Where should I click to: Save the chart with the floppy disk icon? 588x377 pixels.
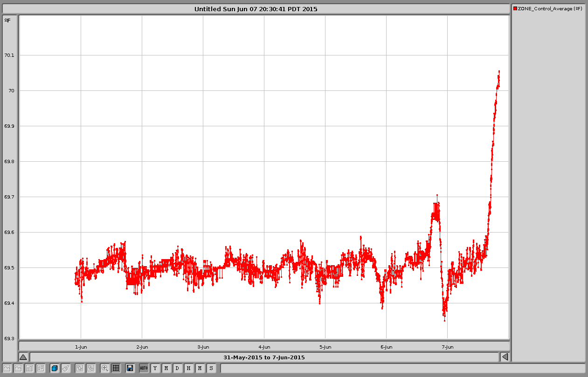pos(130,368)
